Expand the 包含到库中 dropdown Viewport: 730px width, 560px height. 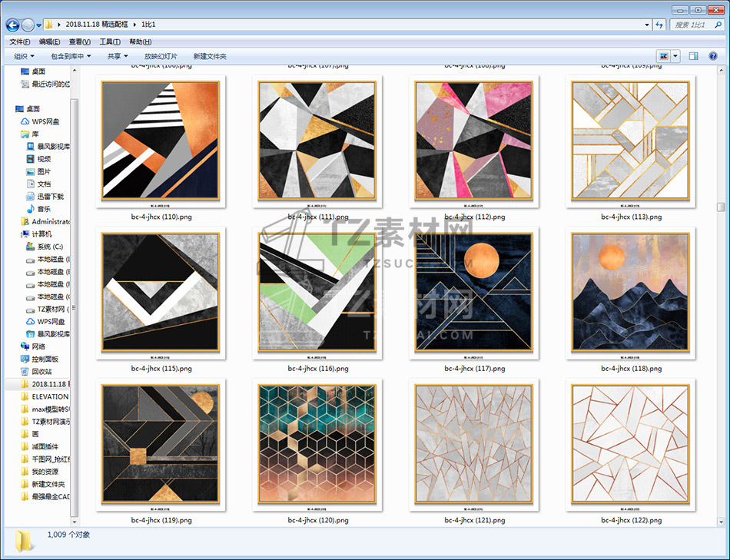71,56
